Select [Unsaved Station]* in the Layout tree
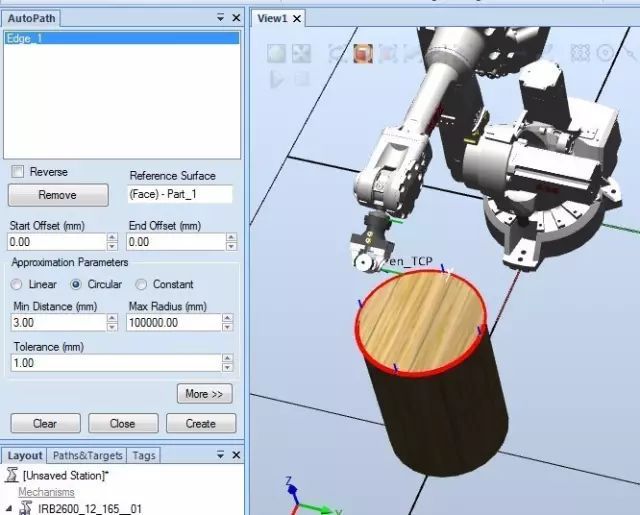 (x=66, y=475)
